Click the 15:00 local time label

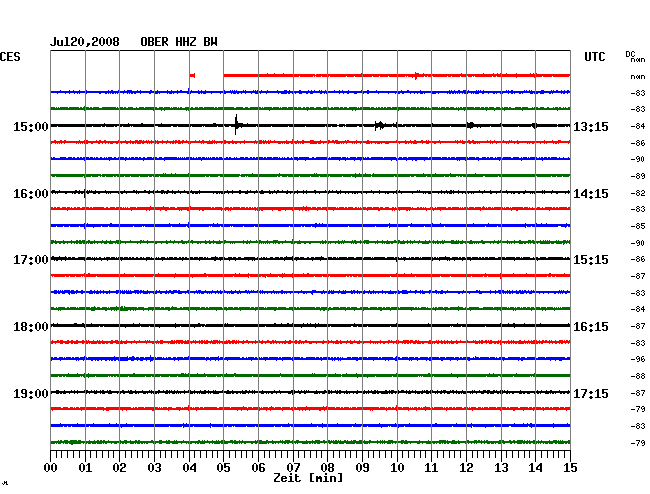click(x=31, y=126)
